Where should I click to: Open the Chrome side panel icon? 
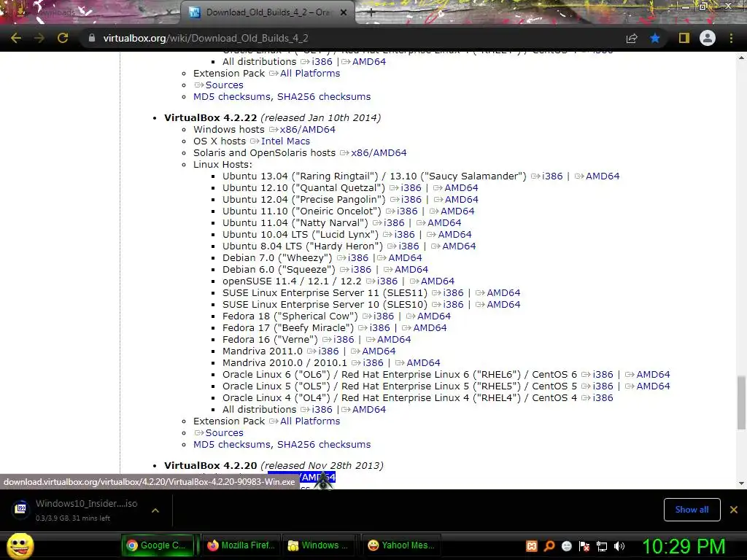tap(684, 38)
